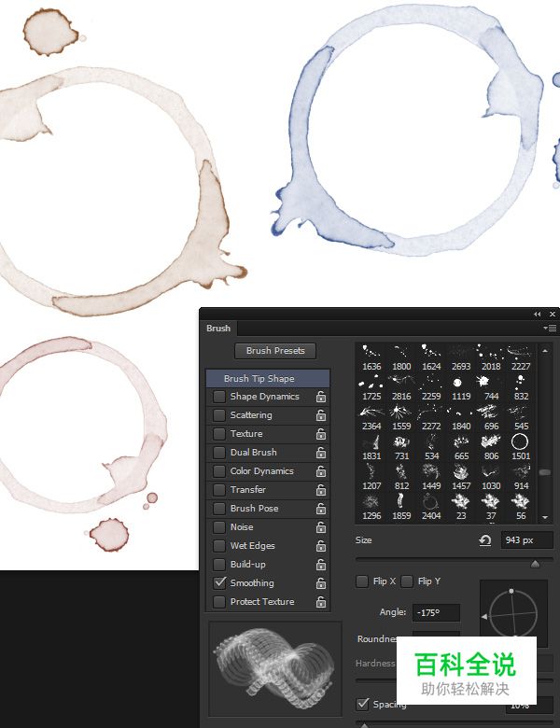
Task: Open the Brush panel options menu
Action: point(551,329)
